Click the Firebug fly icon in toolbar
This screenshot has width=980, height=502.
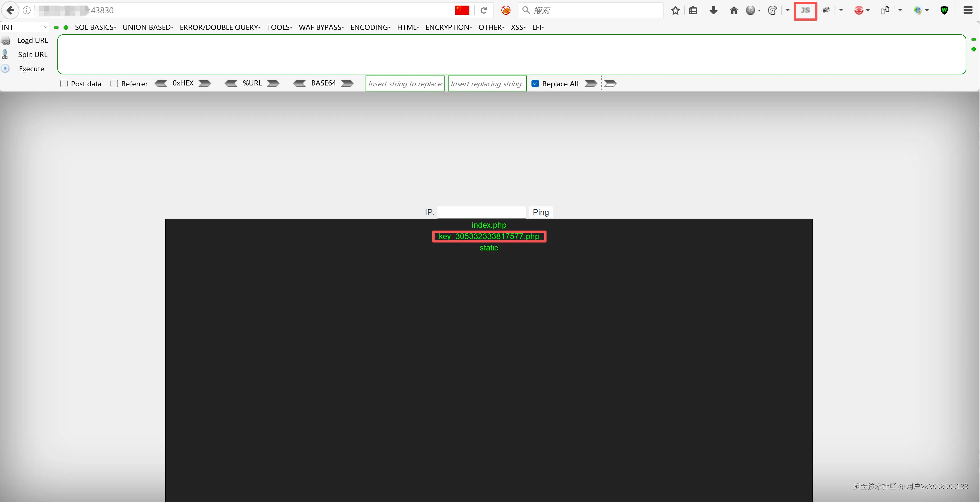point(826,10)
